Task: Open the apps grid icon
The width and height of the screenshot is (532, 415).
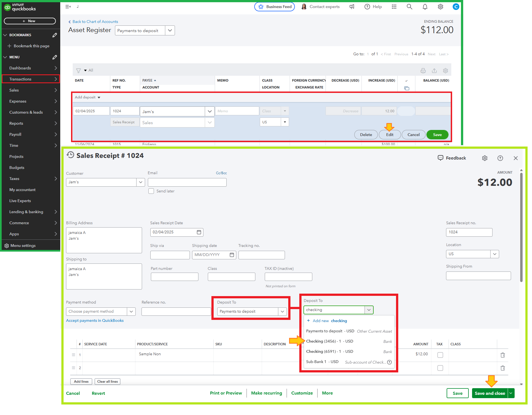Action: coord(394,7)
